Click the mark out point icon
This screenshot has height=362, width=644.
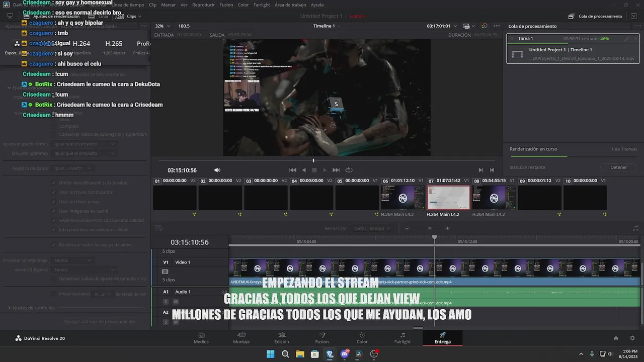pyautogui.click(x=492, y=170)
